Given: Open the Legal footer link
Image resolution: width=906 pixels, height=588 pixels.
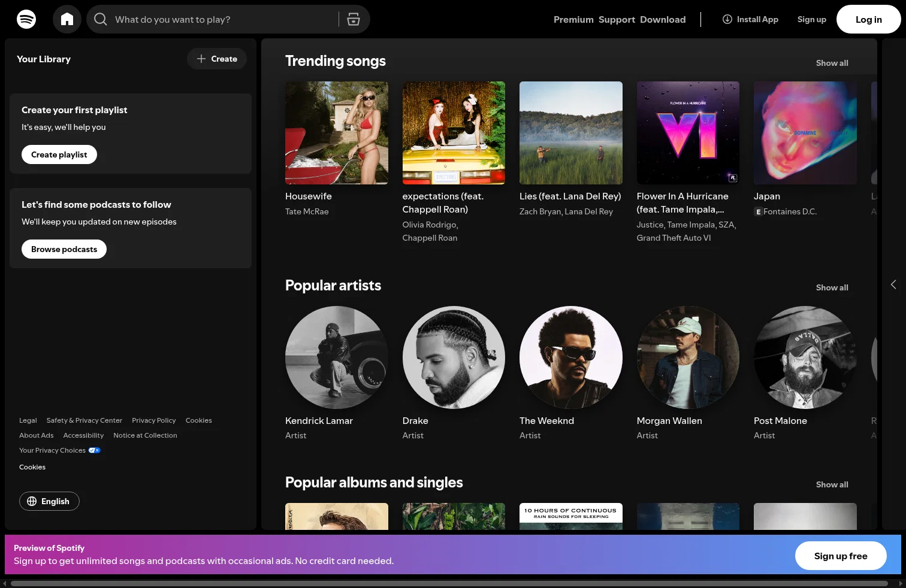Looking at the screenshot, I should coord(28,420).
